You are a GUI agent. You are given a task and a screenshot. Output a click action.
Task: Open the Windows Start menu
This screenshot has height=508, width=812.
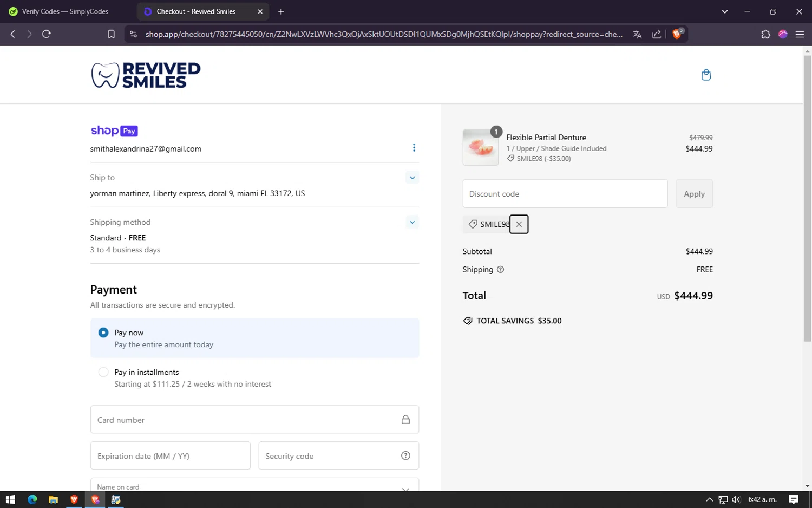tap(10, 499)
